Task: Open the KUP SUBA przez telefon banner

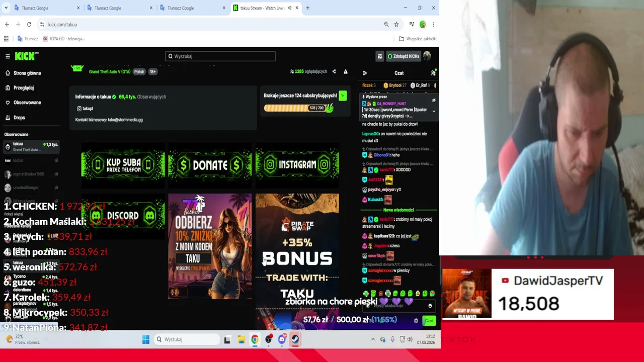Action: point(123,165)
